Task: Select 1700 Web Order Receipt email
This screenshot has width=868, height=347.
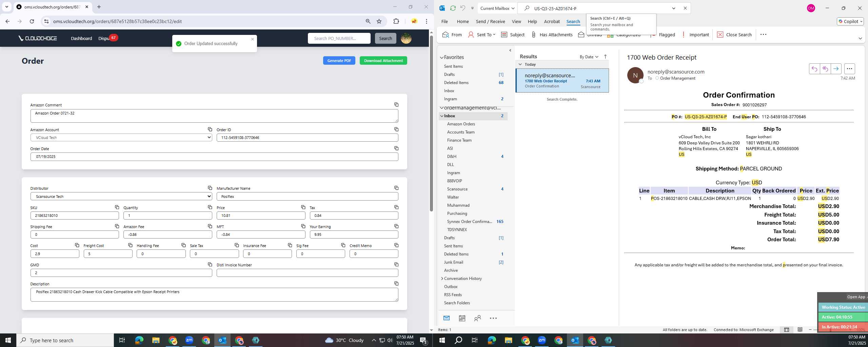Action: 562,81
